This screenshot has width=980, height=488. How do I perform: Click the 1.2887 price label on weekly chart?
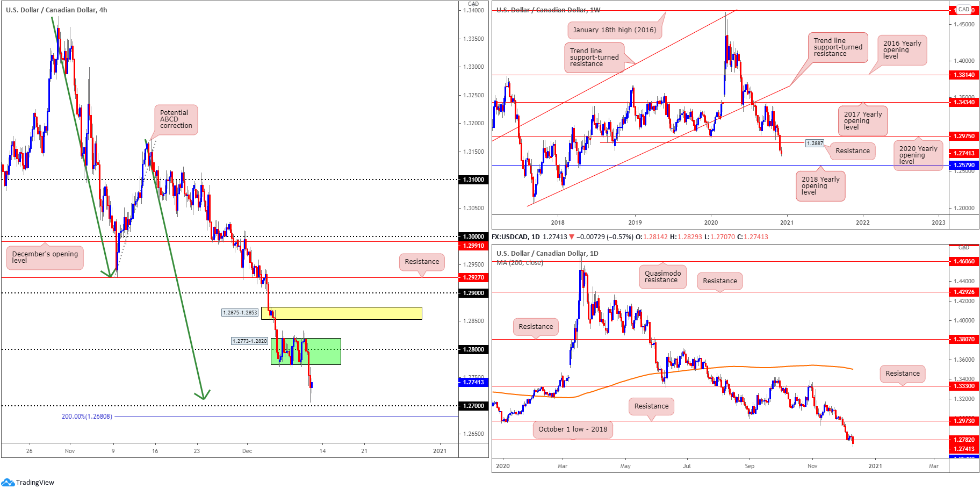[815, 143]
